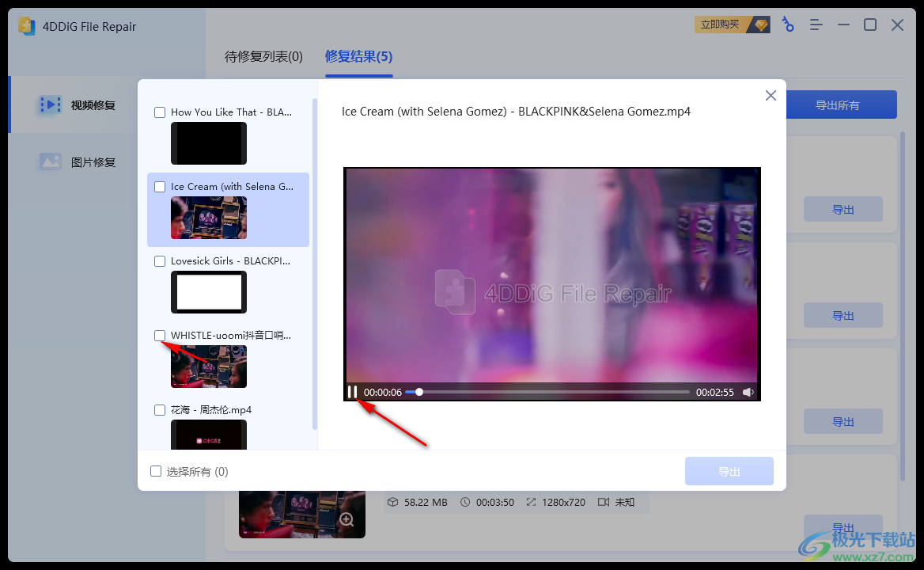This screenshot has height=570, width=924.
Task: Click the file size 58.22 MB text
Action: point(426,502)
